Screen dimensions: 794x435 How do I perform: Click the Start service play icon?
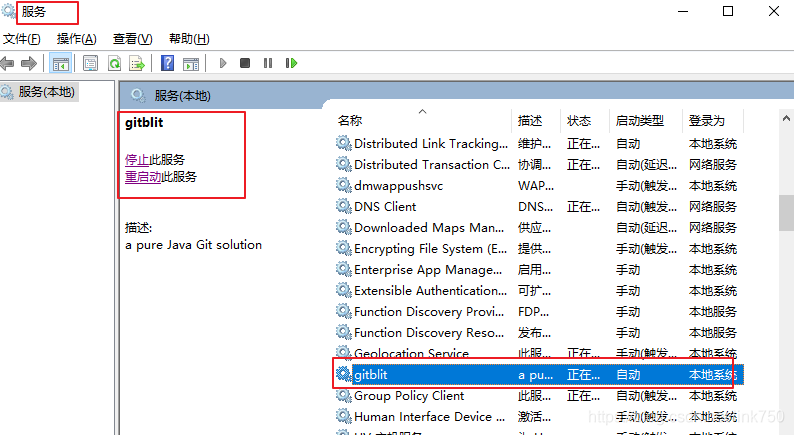[223, 63]
